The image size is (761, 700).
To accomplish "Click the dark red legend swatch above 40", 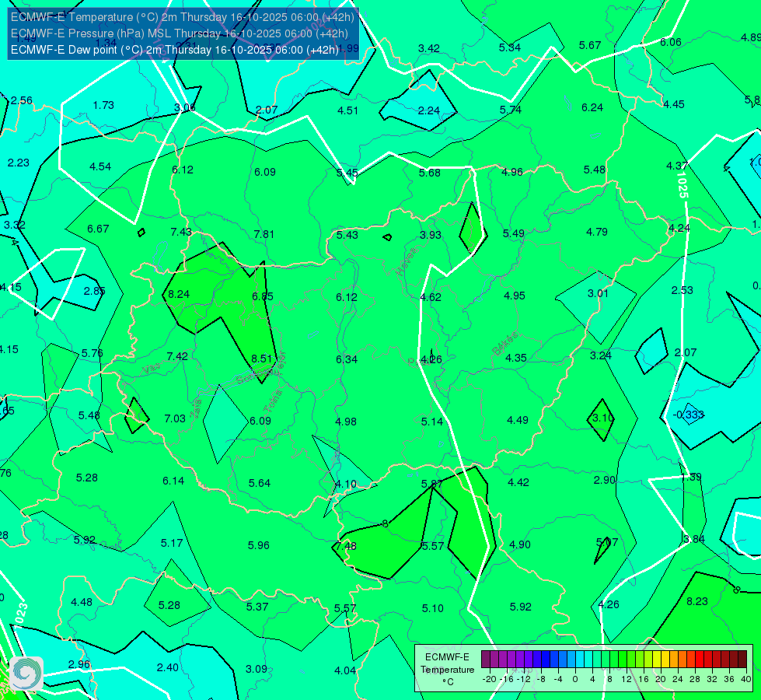I will pos(742,660).
